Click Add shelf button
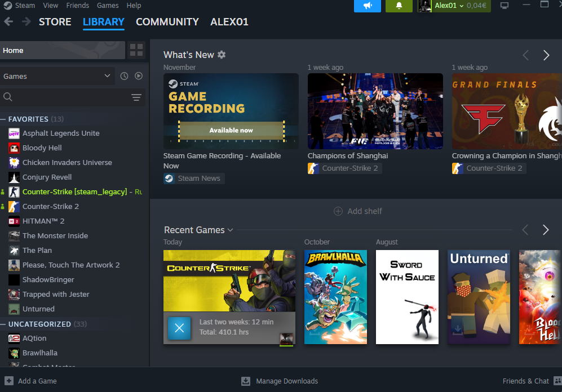 click(358, 211)
